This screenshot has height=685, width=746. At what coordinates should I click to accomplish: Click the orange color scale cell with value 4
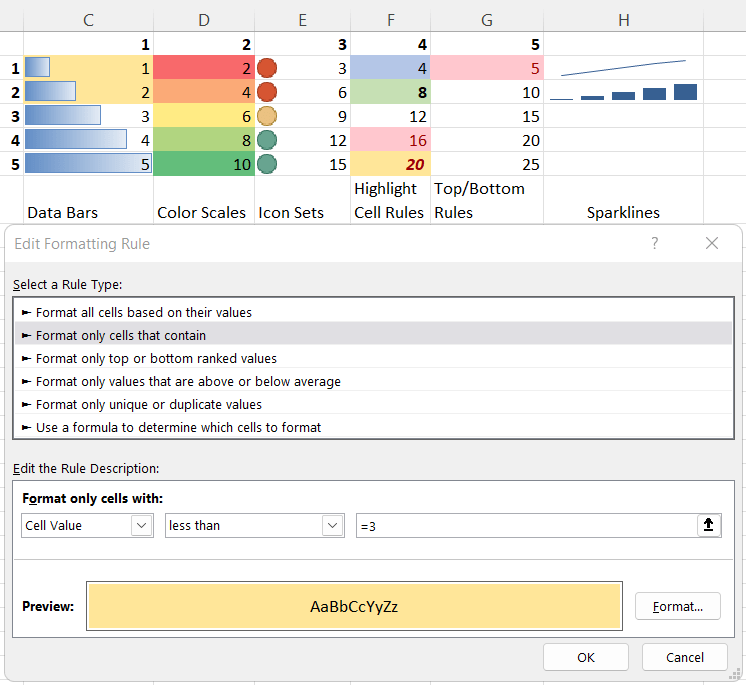point(204,92)
